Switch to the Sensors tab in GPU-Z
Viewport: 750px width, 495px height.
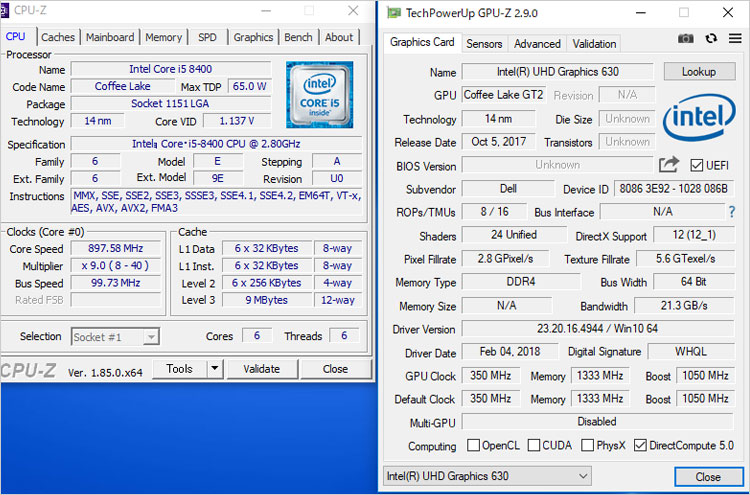click(x=484, y=44)
